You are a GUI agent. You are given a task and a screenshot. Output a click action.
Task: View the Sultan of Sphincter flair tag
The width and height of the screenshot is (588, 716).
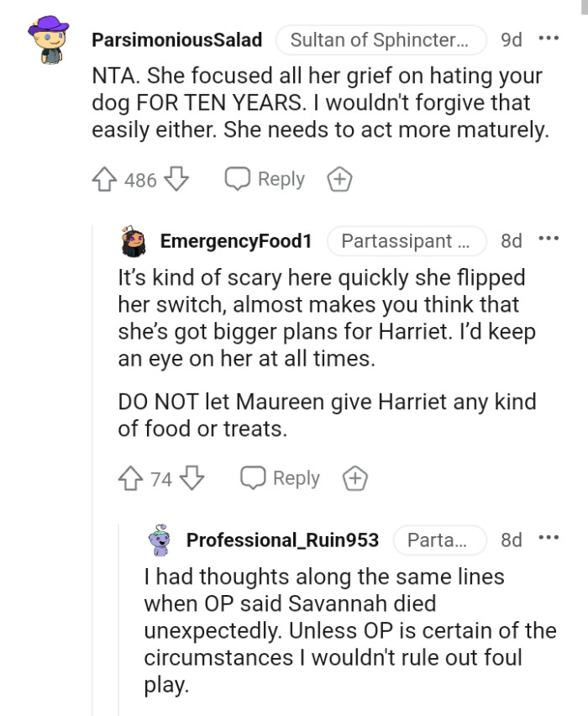point(382,39)
